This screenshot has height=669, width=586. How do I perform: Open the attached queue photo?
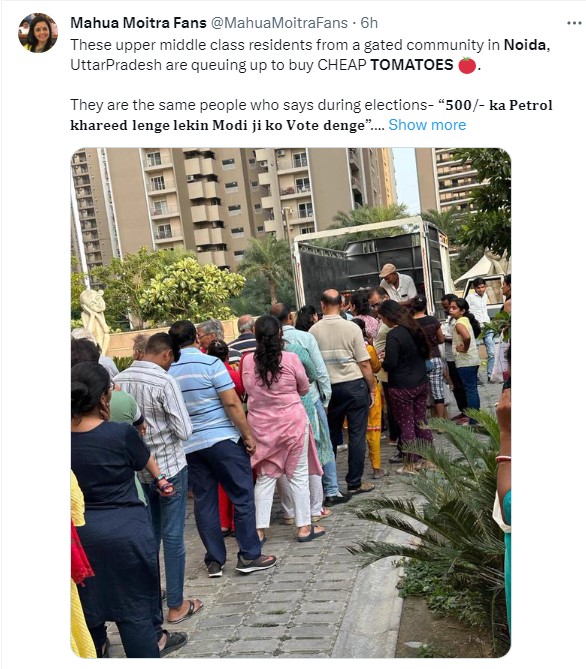pos(291,403)
